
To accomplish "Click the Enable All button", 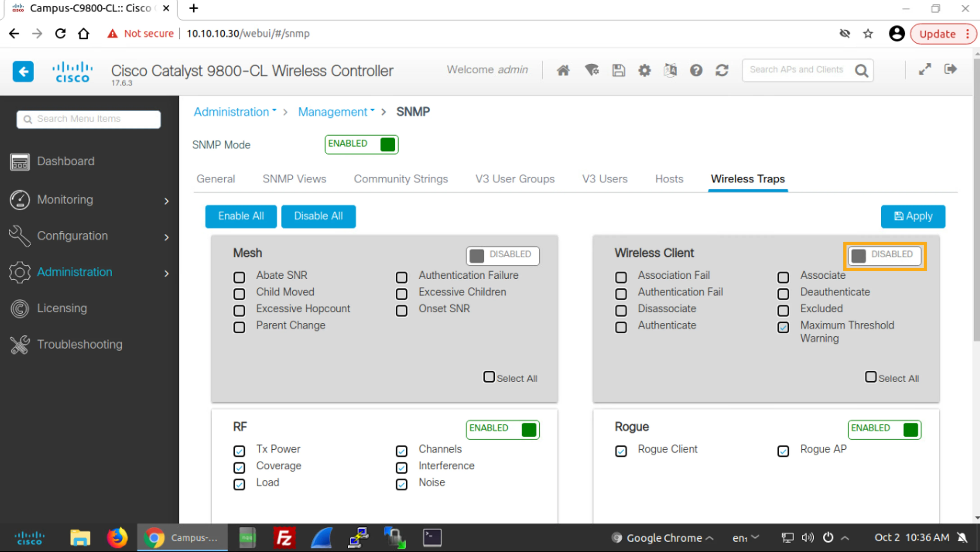I will pos(241,216).
